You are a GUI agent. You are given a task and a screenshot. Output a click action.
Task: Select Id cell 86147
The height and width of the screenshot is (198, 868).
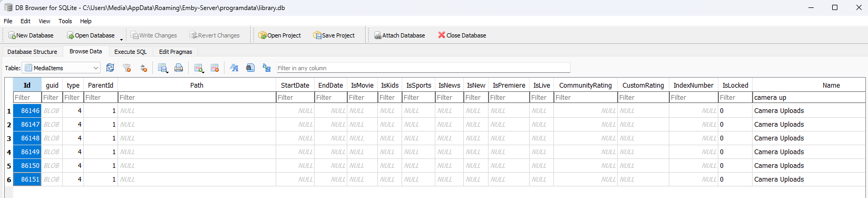pyautogui.click(x=27, y=125)
